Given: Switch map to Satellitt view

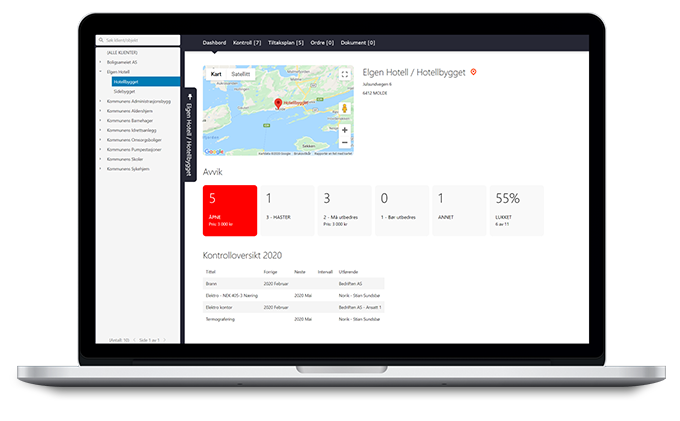Looking at the screenshot, I should [241, 74].
